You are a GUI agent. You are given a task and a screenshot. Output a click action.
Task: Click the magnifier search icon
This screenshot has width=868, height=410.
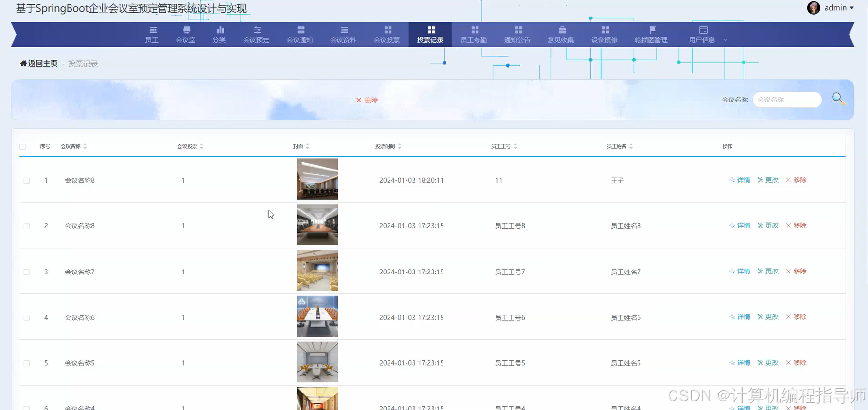[838, 99]
